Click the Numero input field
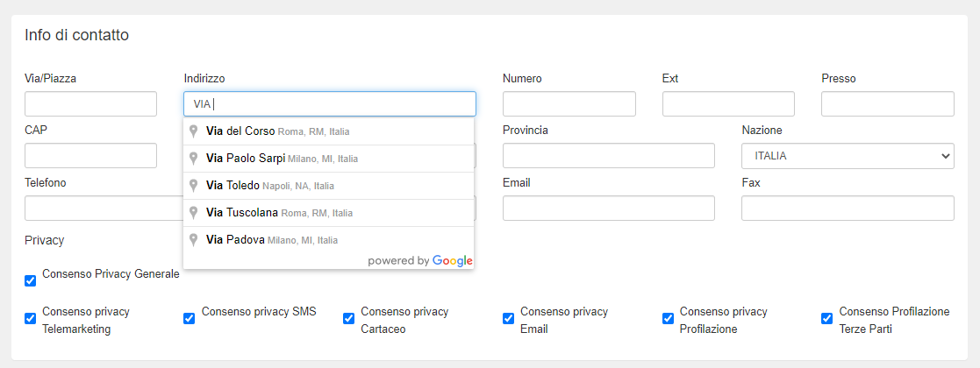Viewport: 980px width, 368px height. 569,104
